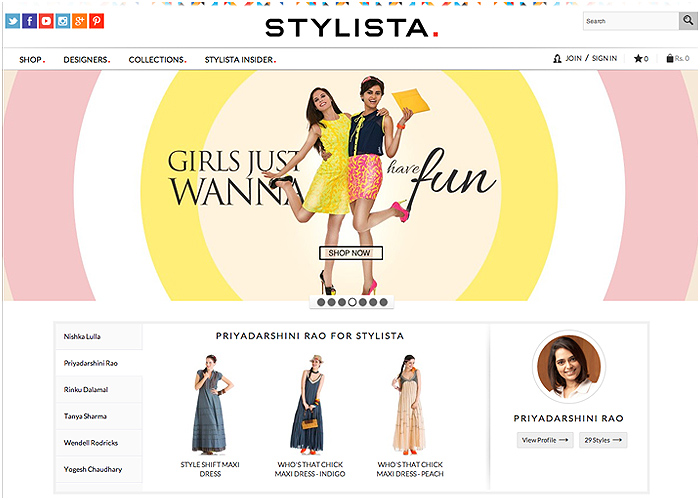
Task: Open wishlist via the star icon
Action: [640, 59]
